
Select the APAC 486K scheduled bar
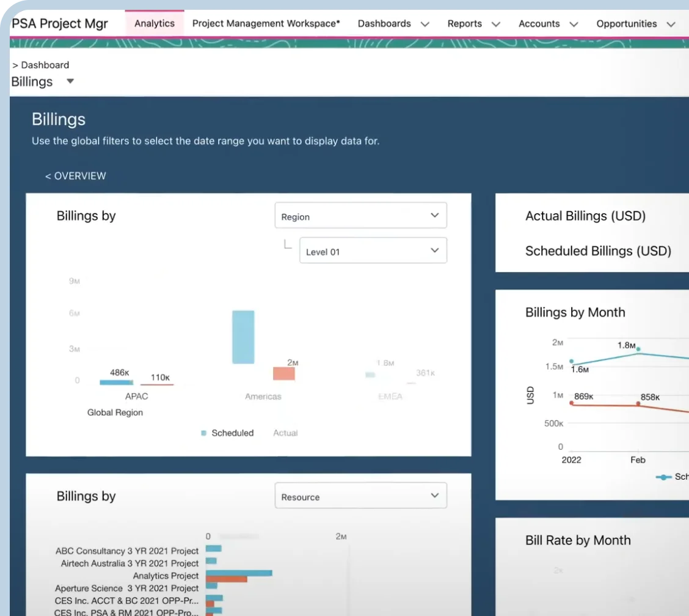[116, 382]
